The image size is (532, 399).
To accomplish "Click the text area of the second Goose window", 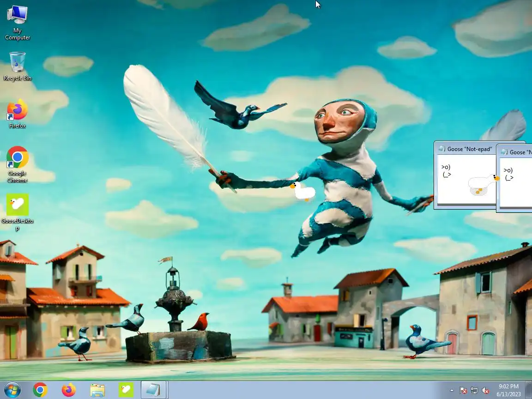I will coord(516,182).
